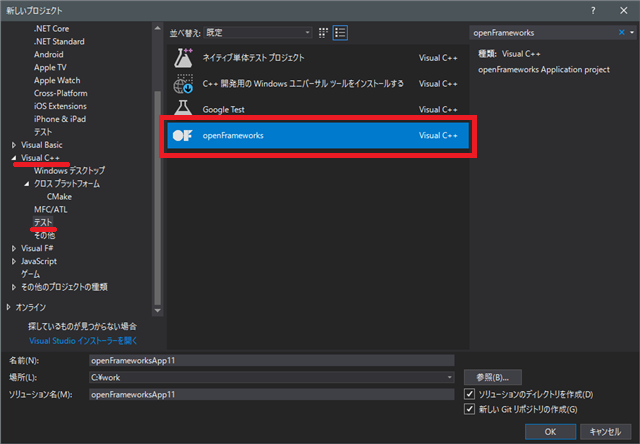Collapse the クロス プラットフォーム tree node
The image size is (640, 444).
tap(27, 184)
